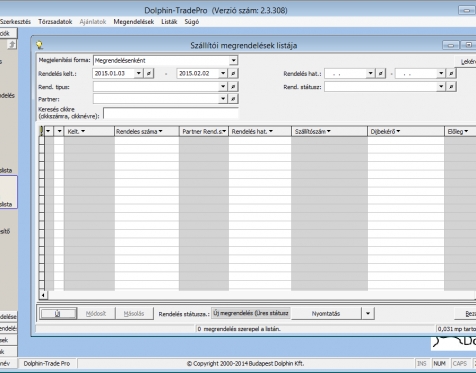Click the Rendelés kelt start date field
476x373 pixels.
(114, 73)
